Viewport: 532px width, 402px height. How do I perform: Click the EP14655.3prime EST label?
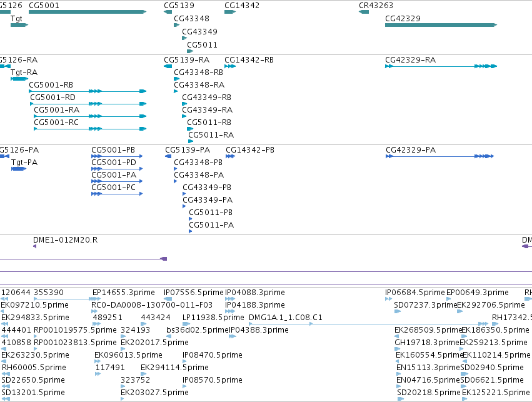coord(124,293)
